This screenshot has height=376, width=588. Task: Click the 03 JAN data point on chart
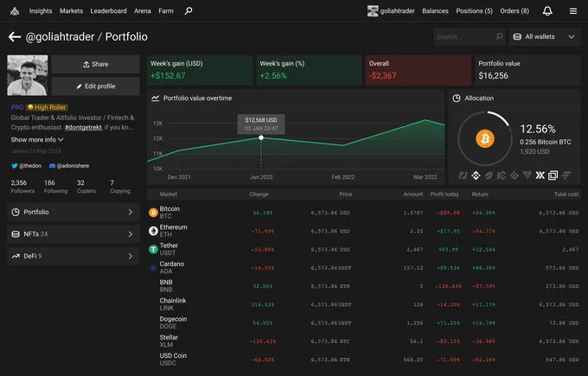coord(261,137)
